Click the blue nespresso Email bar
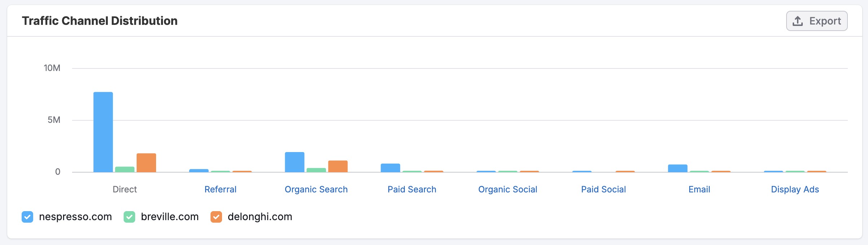This screenshot has height=245, width=868. pyautogui.click(x=678, y=168)
